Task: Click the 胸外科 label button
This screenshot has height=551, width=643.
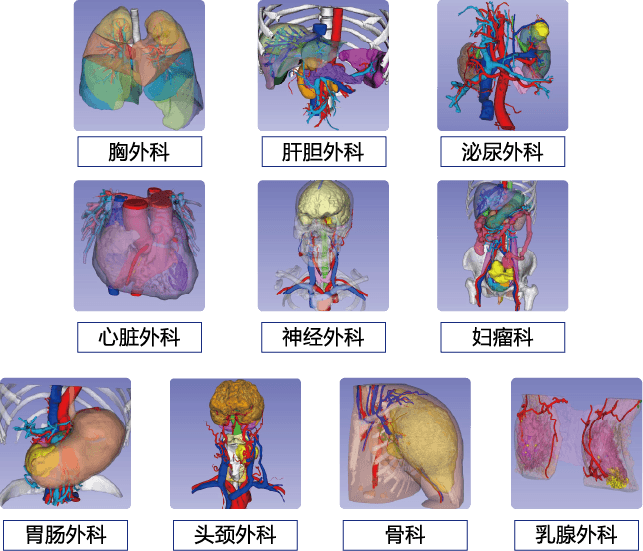Action: click(x=140, y=152)
